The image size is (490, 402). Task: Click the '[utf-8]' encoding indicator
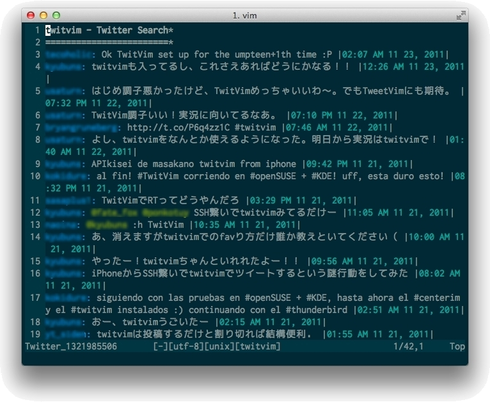(x=186, y=346)
